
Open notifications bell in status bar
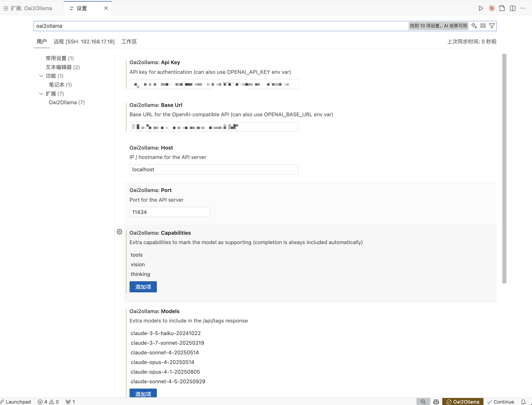[523, 402]
